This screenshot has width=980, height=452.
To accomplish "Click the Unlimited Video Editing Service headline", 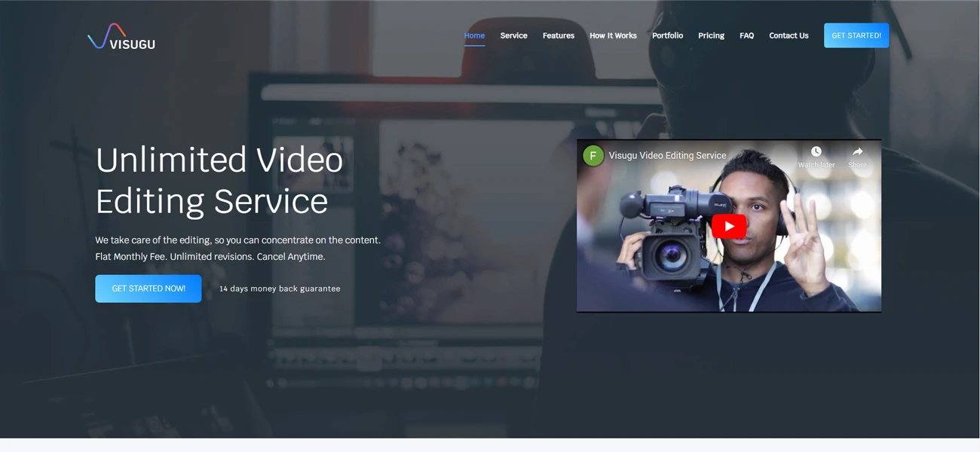I will tap(219, 180).
